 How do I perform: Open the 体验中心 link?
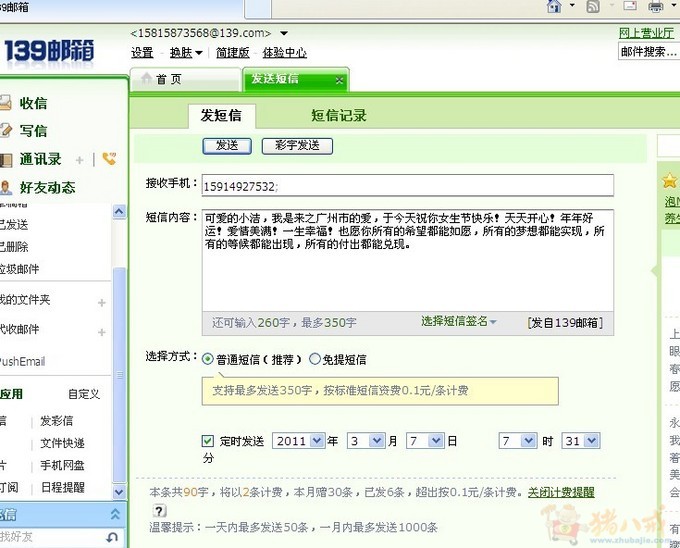click(x=284, y=53)
